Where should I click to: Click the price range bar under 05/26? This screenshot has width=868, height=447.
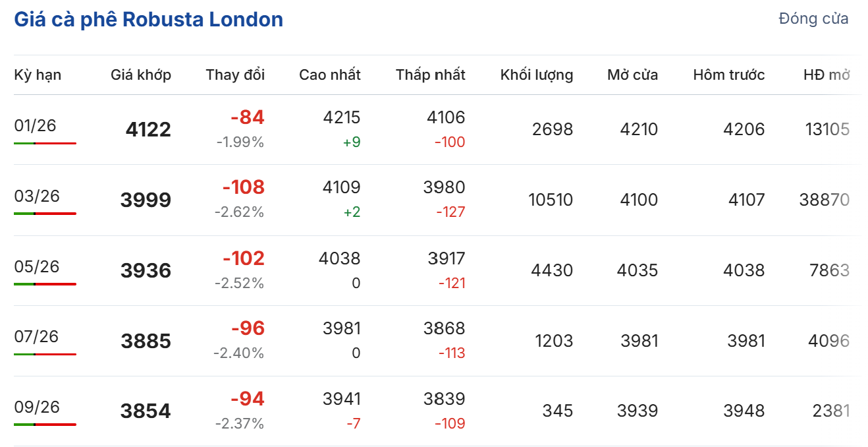pos(45,284)
